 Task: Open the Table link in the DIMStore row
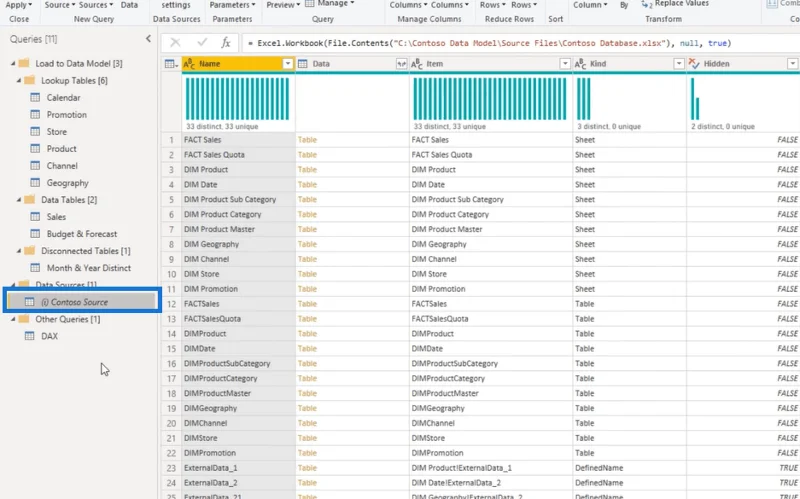307,438
